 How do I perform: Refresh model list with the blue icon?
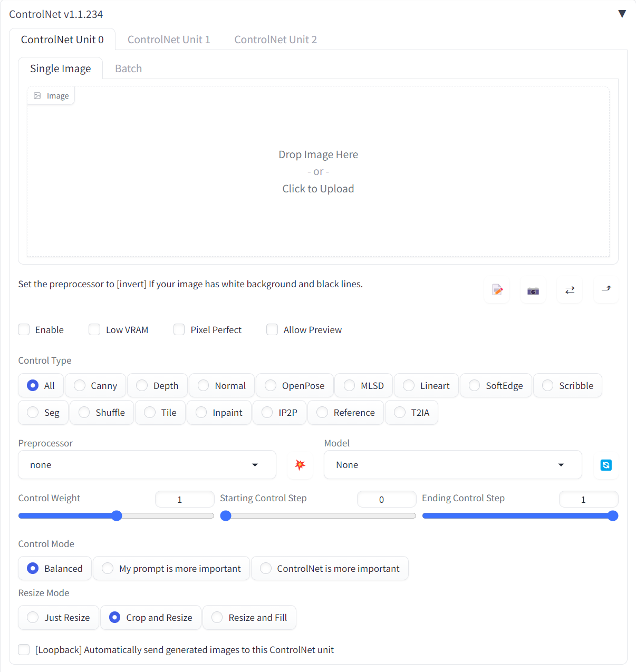(606, 465)
